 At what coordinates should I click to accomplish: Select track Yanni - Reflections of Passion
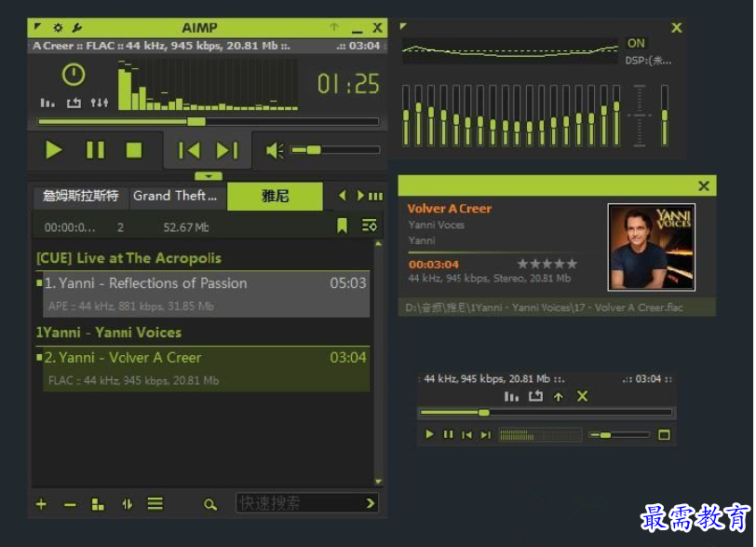coord(207,294)
